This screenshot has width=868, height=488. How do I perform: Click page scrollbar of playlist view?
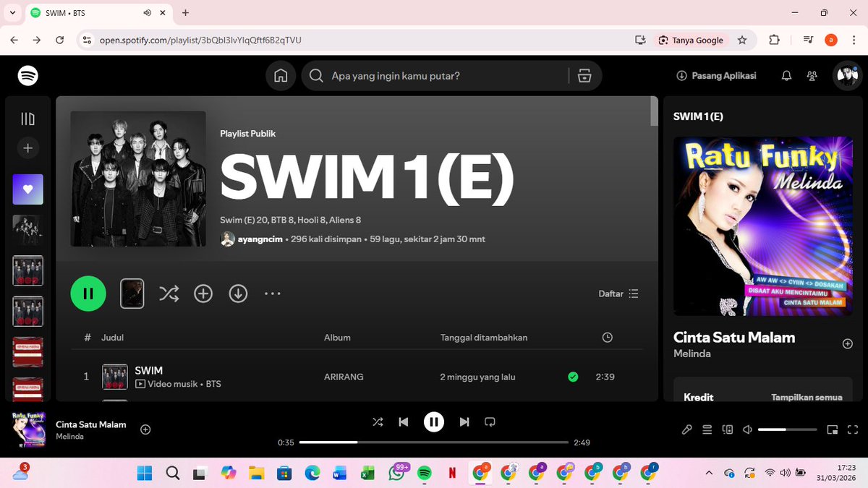[x=655, y=112]
